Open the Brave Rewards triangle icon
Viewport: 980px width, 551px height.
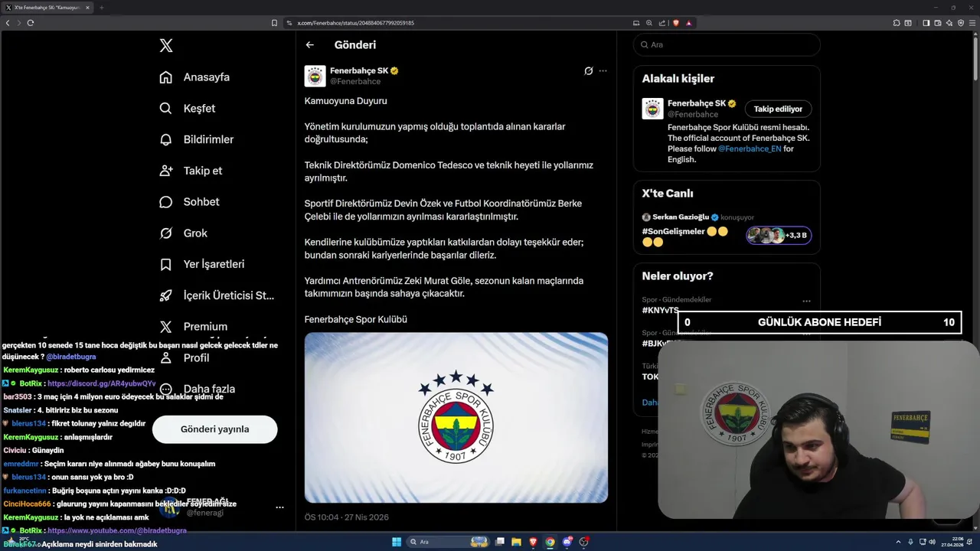coord(688,23)
